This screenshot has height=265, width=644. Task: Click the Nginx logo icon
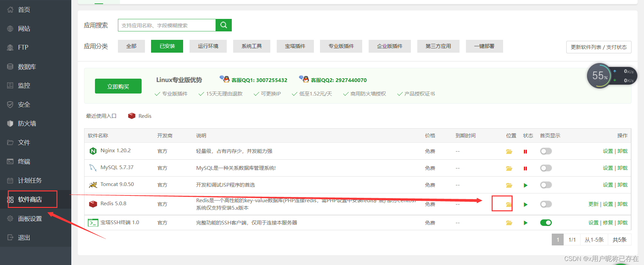pyautogui.click(x=93, y=151)
